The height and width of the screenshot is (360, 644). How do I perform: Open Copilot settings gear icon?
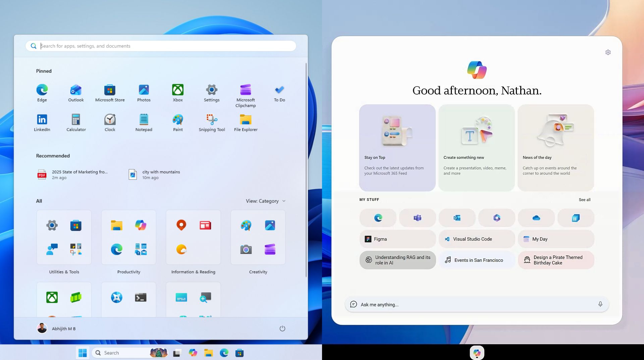[x=608, y=52]
